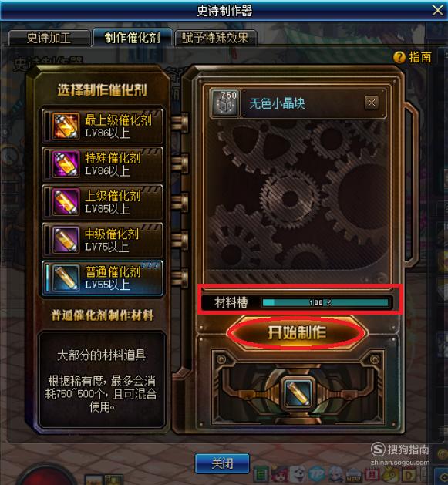
Task: Select the 最上级催化剂 catalyst icon
Action: [x=65, y=126]
